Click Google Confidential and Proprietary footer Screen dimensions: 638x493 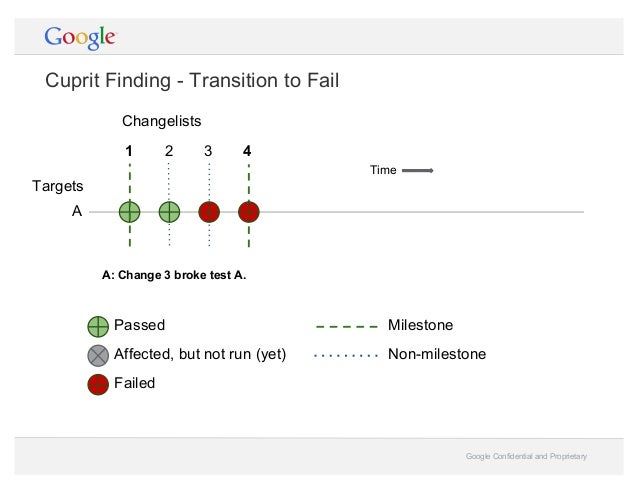pyautogui.click(x=526, y=457)
